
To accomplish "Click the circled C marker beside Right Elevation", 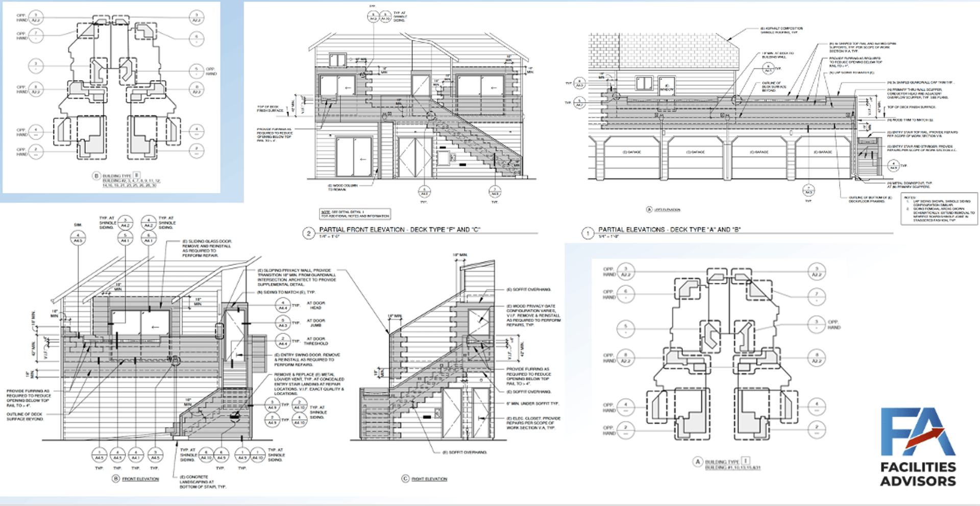I will click(405, 478).
